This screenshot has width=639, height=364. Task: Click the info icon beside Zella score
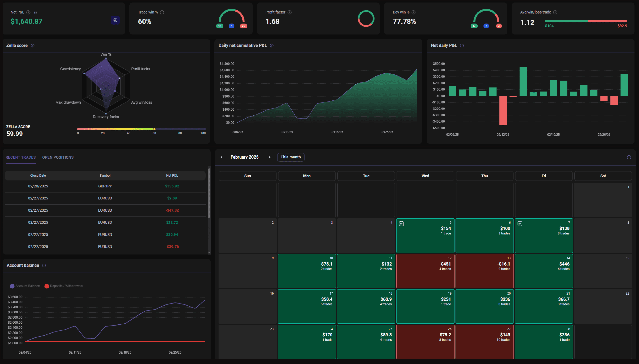32,45
